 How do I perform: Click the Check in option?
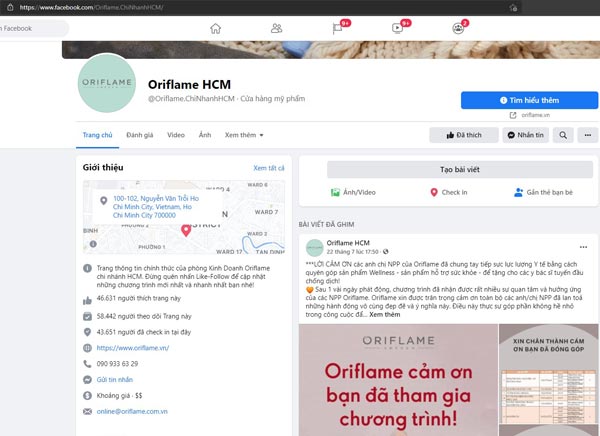[x=449, y=192]
